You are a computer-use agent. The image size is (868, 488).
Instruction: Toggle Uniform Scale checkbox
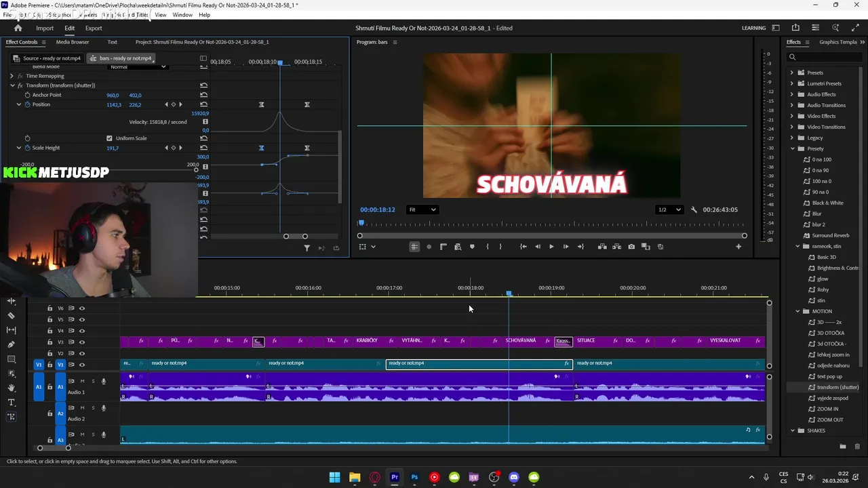pyautogui.click(x=109, y=138)
